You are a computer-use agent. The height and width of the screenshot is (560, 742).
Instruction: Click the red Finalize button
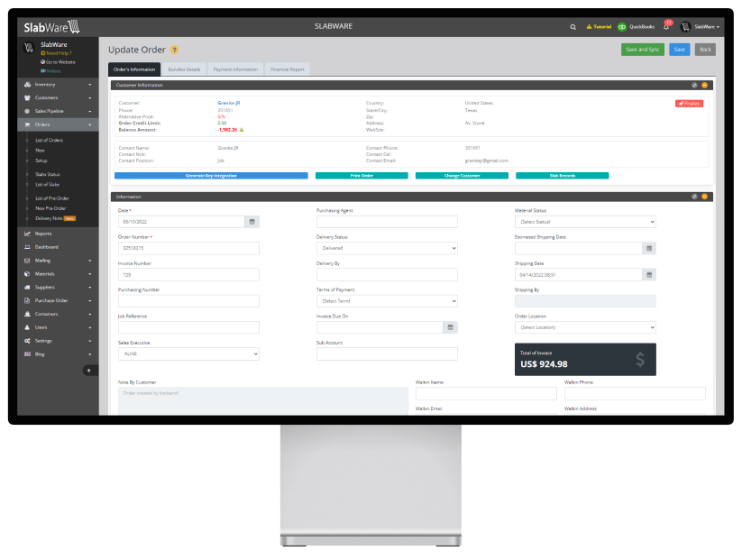(x=689, y=104)
